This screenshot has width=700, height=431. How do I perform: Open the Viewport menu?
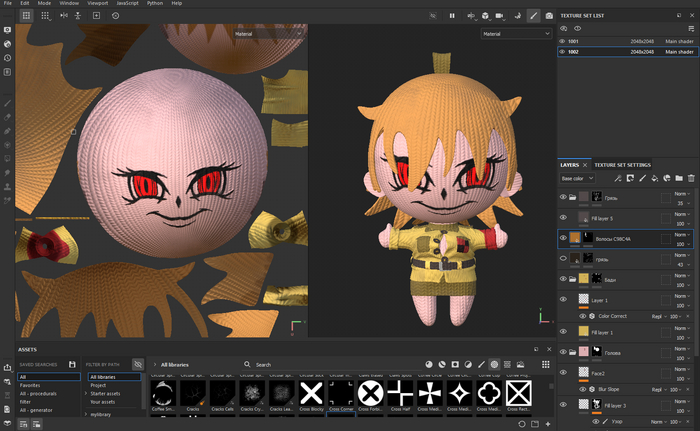(97, 3)
